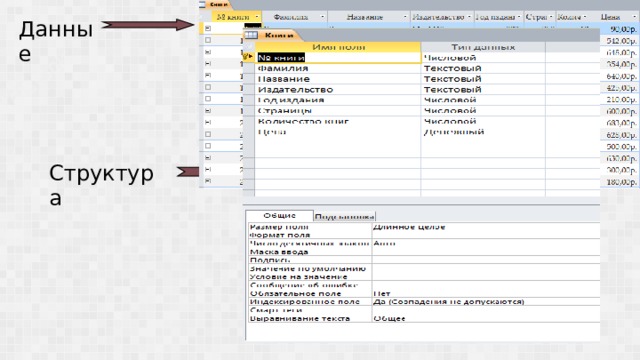Click the Формат поля property label

point(280,235)
